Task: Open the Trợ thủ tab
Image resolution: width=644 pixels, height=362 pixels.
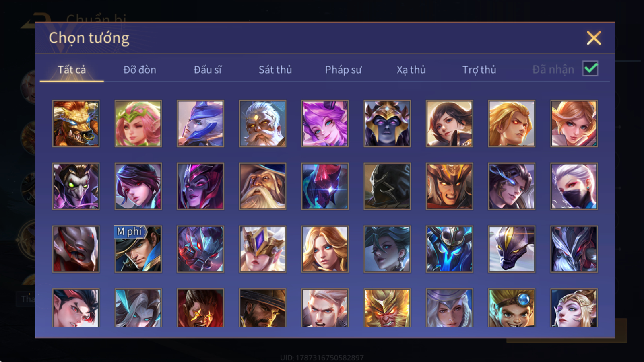Action: click(x=479, y=70)
